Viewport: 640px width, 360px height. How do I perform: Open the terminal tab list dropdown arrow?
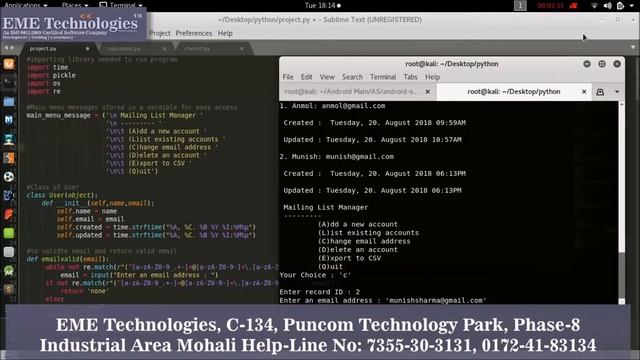[x=617, y=92]
